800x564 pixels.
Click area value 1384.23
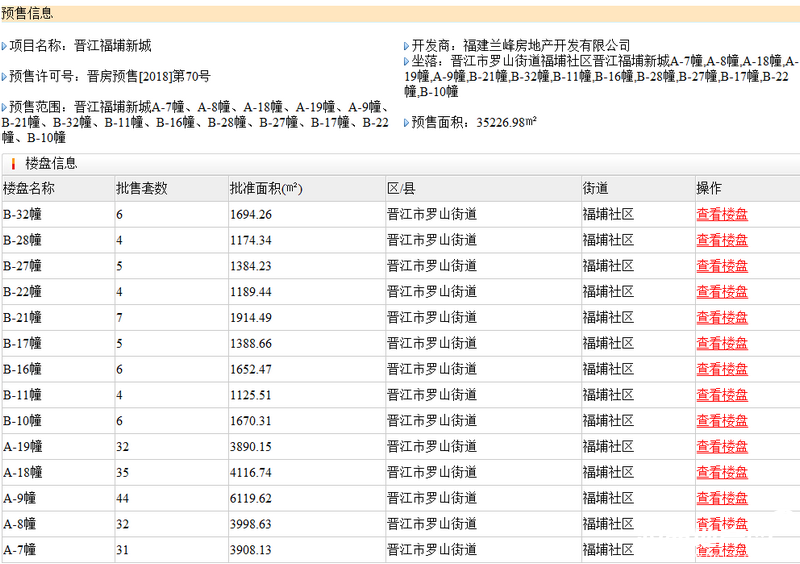(x=251, y=266)
